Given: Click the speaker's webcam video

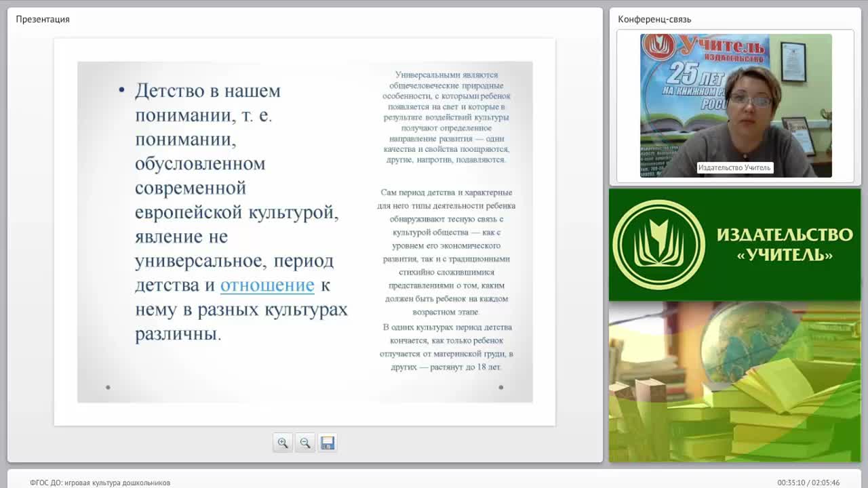Looking at the screenshot, I should [736, 106].
